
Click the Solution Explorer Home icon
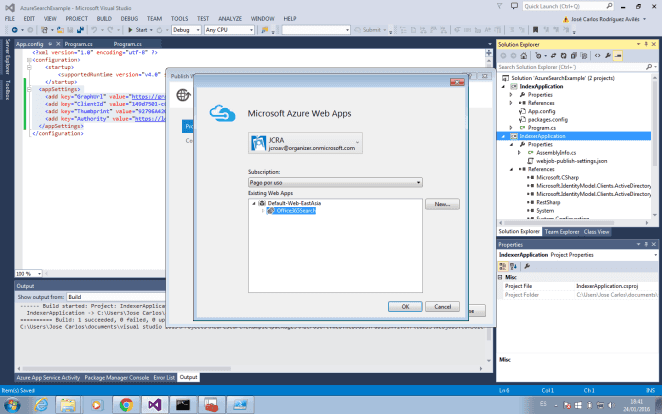point(524,56)
